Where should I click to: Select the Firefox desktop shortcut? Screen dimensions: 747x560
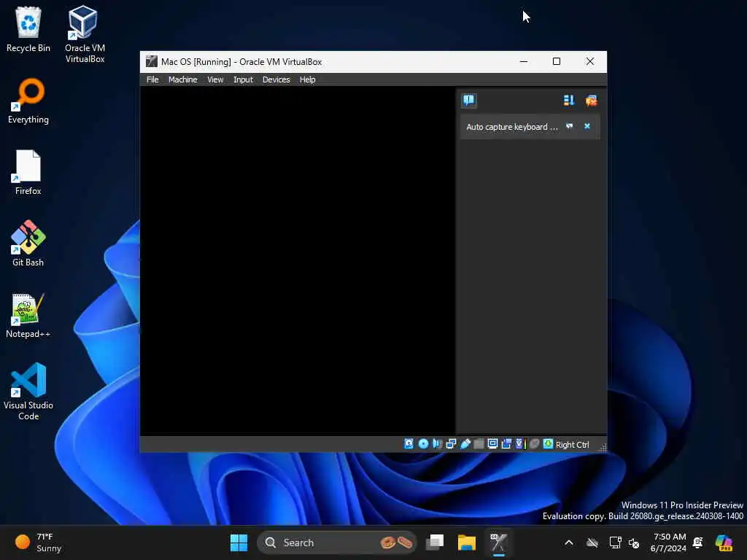point(28,172)
